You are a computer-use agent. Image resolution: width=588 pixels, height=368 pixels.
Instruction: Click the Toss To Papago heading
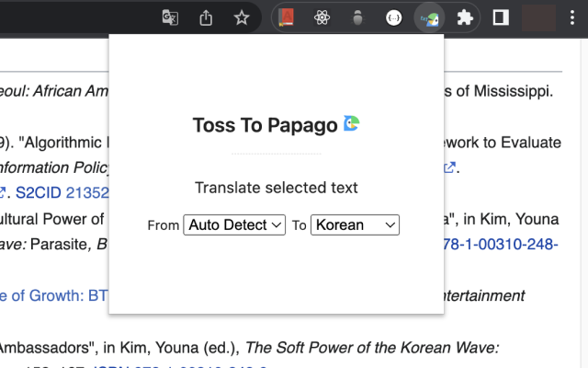tap(266, 125)
